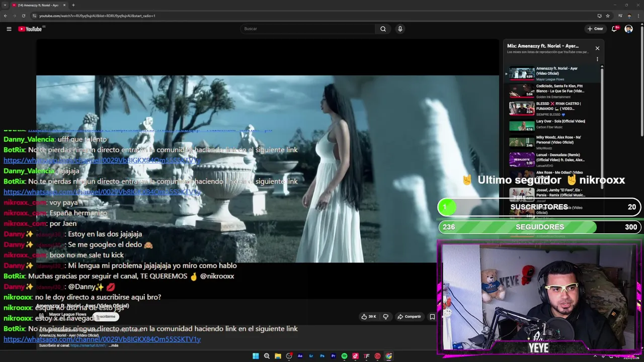Open the Windows Start menu

(x=256, y=356)
